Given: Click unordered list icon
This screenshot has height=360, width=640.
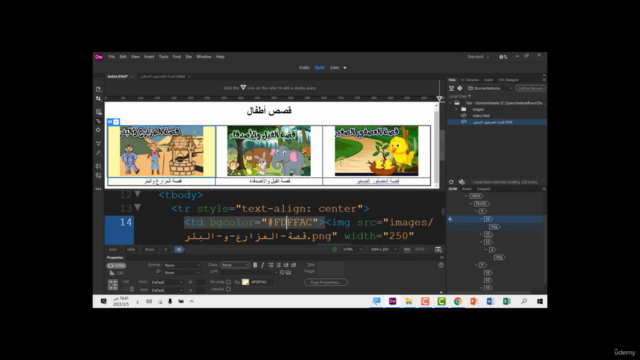Looking at the screenshot, I should point(271,265).
